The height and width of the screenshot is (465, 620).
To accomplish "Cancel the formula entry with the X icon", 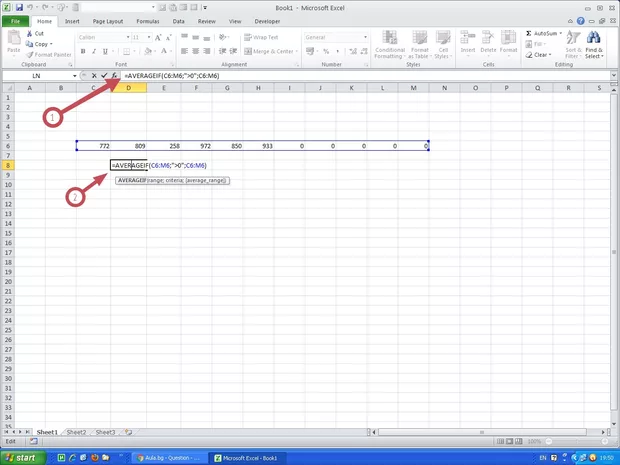I will [x=94, y=76].
